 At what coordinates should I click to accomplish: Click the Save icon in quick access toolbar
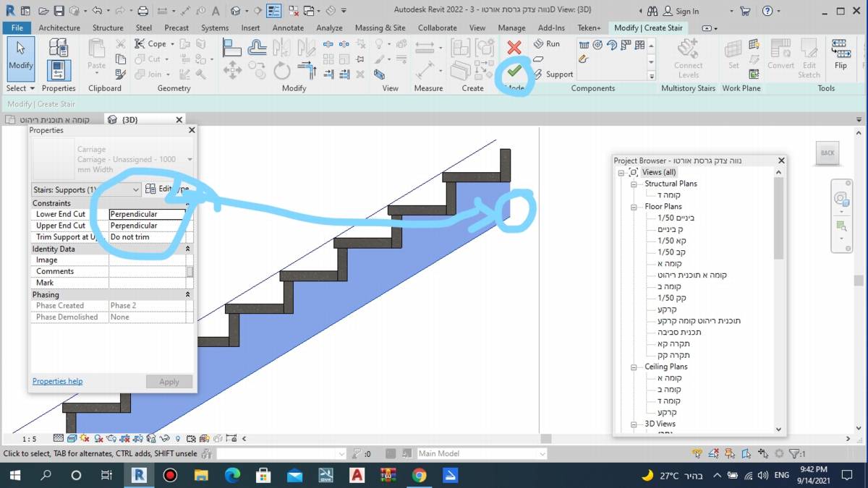58,11
